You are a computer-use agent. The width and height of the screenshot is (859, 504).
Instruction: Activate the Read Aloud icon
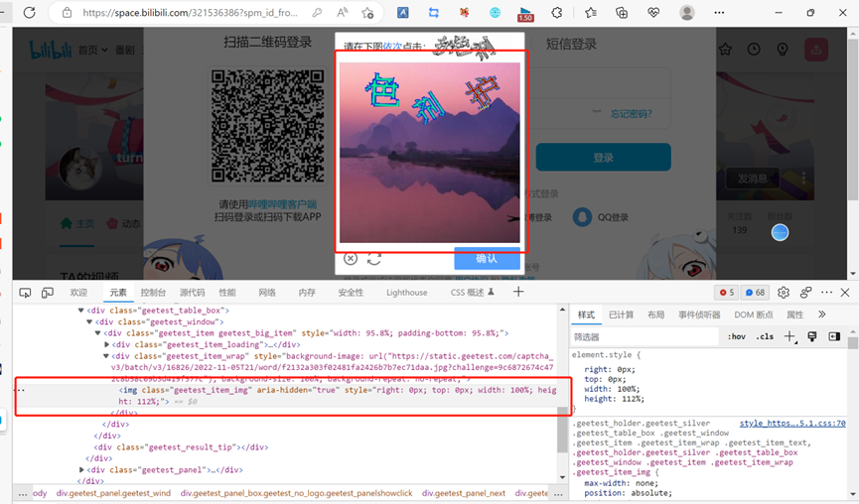pyautogui.click(x=343, y=12)
